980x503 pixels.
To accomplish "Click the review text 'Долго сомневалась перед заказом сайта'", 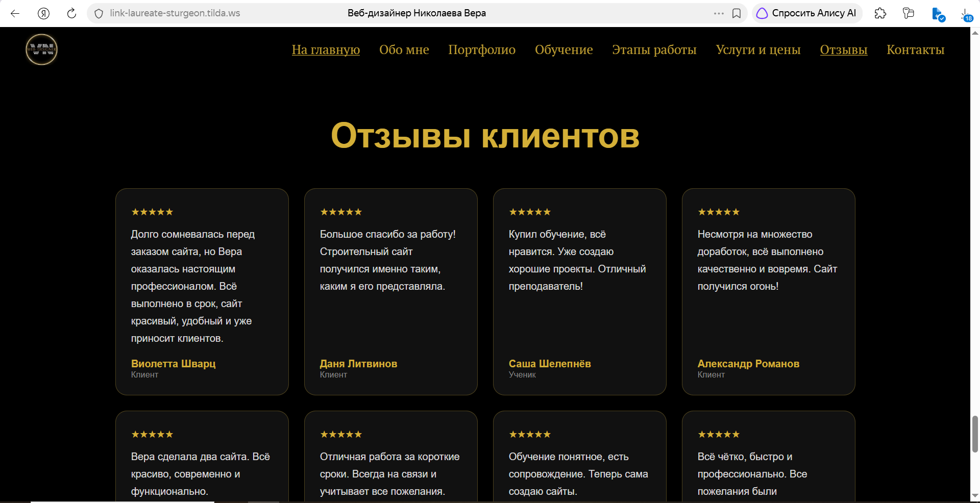I will pos(193,286).
